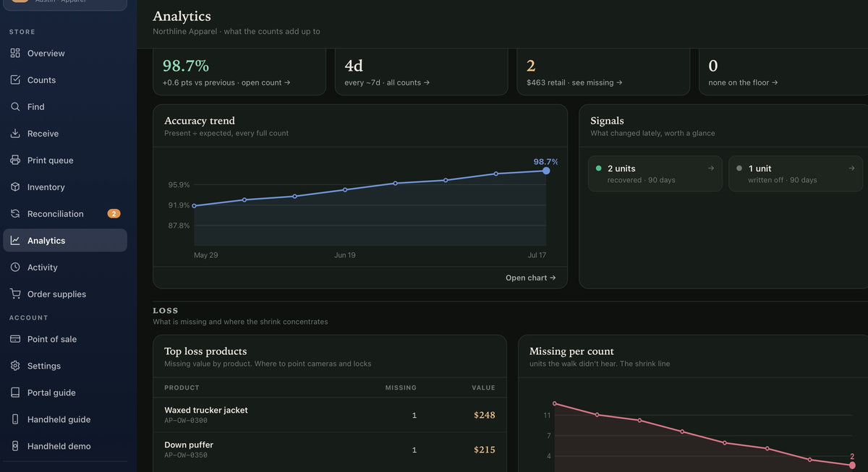This screenshot has height=472, width=868.
Task: Go to Counts in sidebar
Action: click(x=65, y=80)
